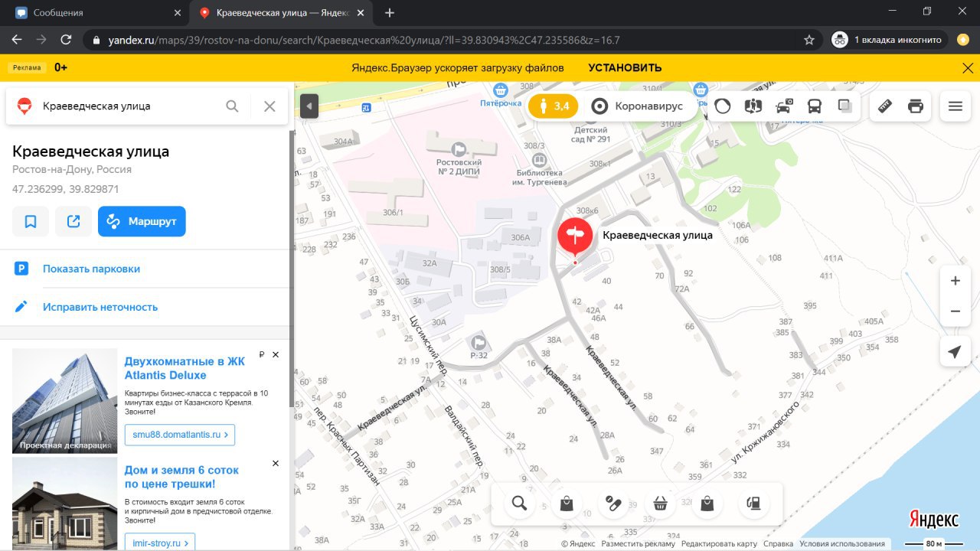Click the Реклама label on the banner

pyautogui.click(x=27, y=67)
